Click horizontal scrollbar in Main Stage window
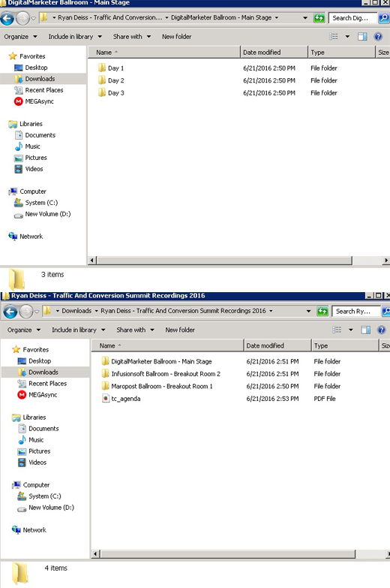Image resolution: width=390 pixels, height=588 pixels. click(224, 260)
